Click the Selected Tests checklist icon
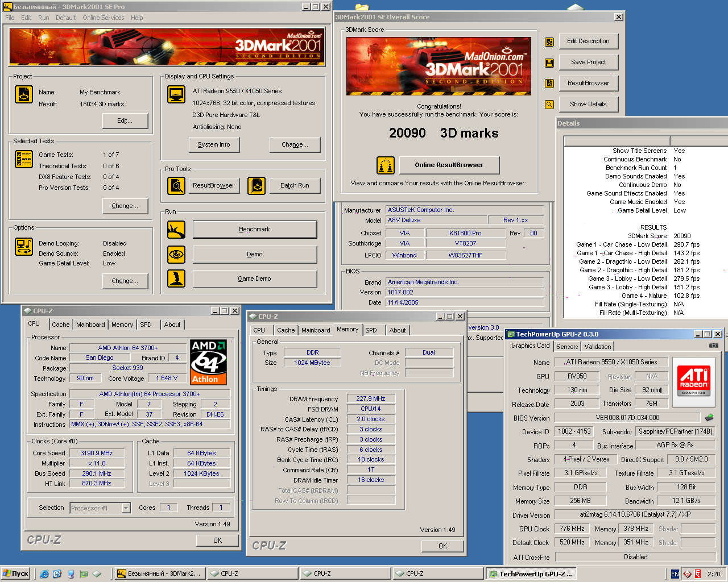Screen dimensions: 728x582 click(24, 159)
